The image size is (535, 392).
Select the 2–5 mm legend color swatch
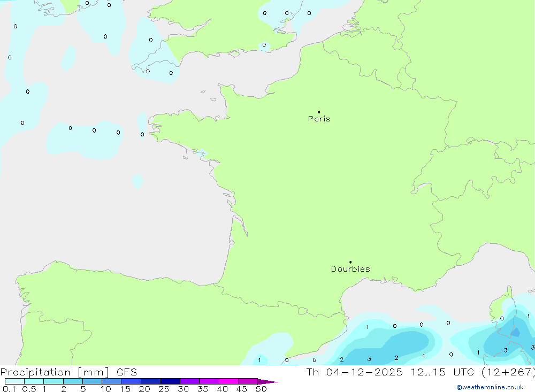coord(73,381)
